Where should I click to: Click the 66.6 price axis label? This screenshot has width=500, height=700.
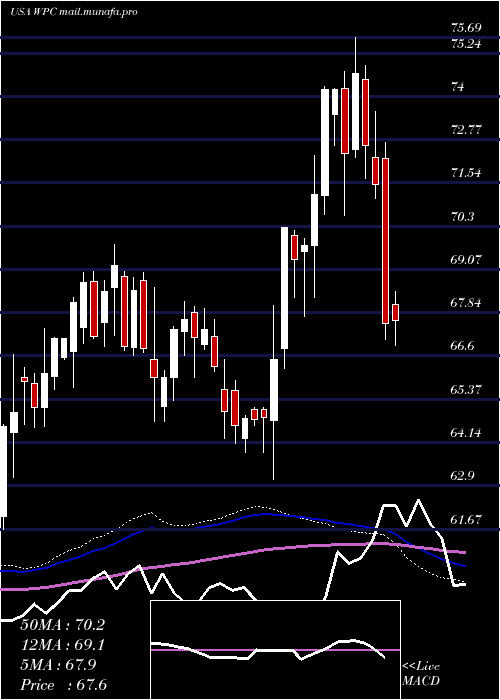pos(462,346)
